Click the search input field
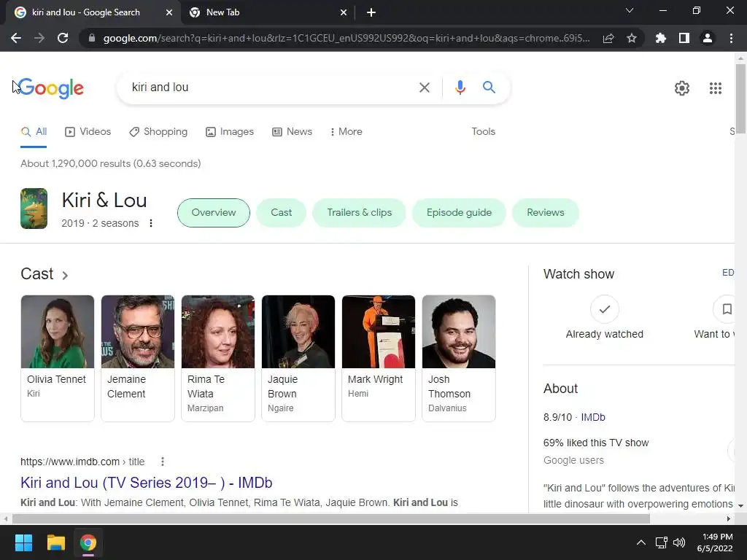747x560 pixels. point(271,87)
